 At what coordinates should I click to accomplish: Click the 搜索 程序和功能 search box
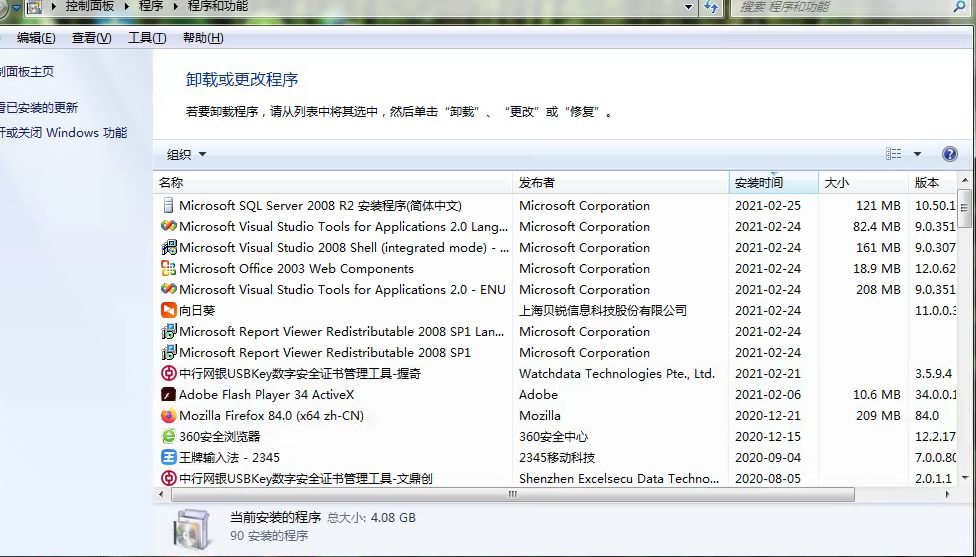(x=840, y=7)
